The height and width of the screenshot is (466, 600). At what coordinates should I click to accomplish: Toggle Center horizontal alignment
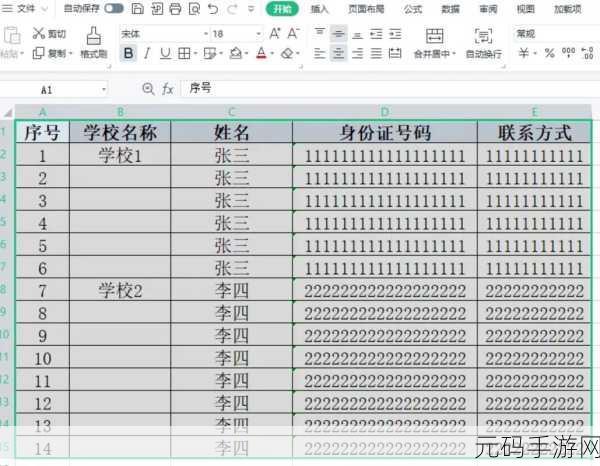338,53
